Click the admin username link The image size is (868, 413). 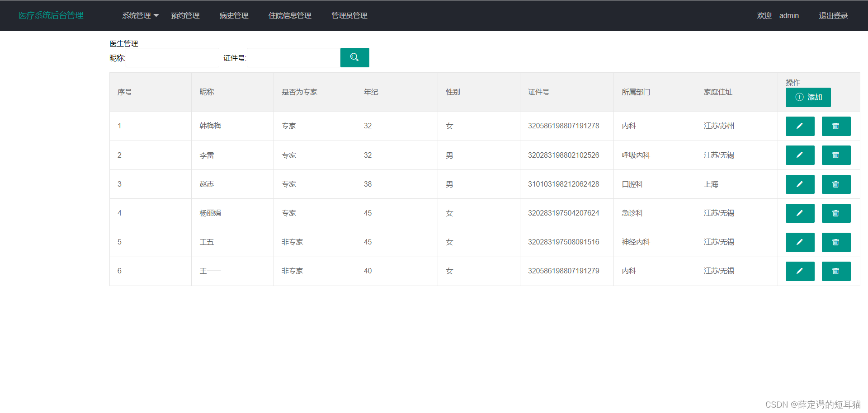coord(789,15)
